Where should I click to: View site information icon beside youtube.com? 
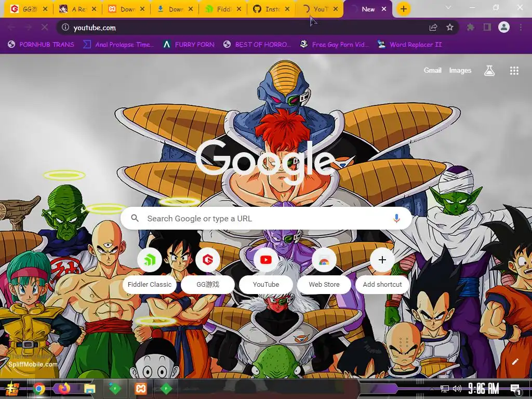(65, 27)
